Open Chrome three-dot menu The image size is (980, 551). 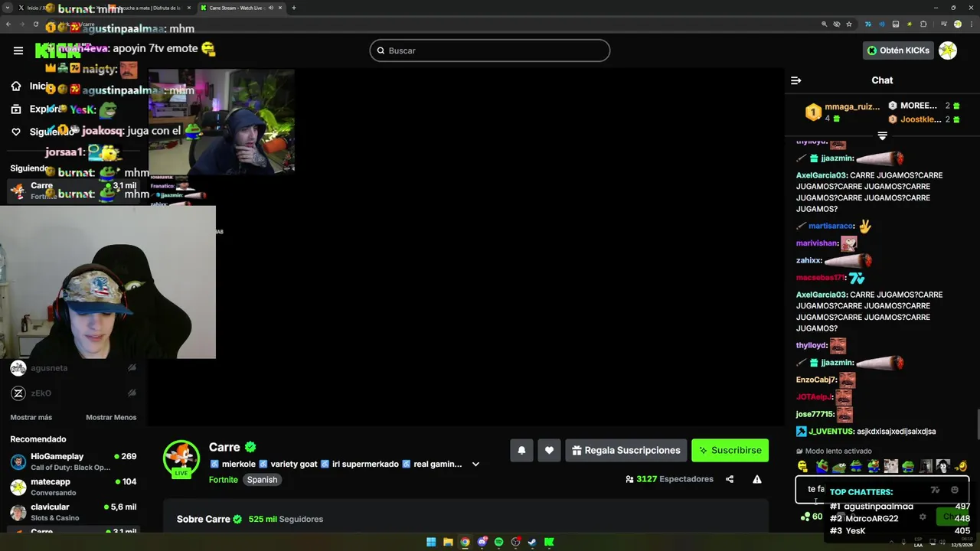coord(972,24)
